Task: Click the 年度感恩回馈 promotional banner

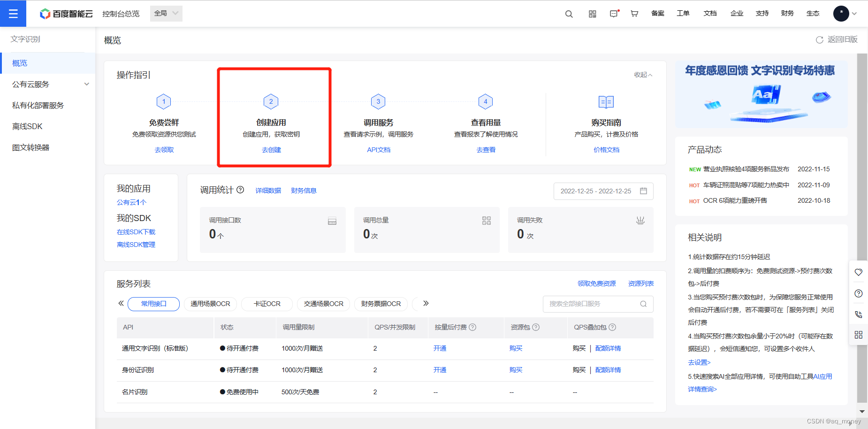Action: pos(761,94)
